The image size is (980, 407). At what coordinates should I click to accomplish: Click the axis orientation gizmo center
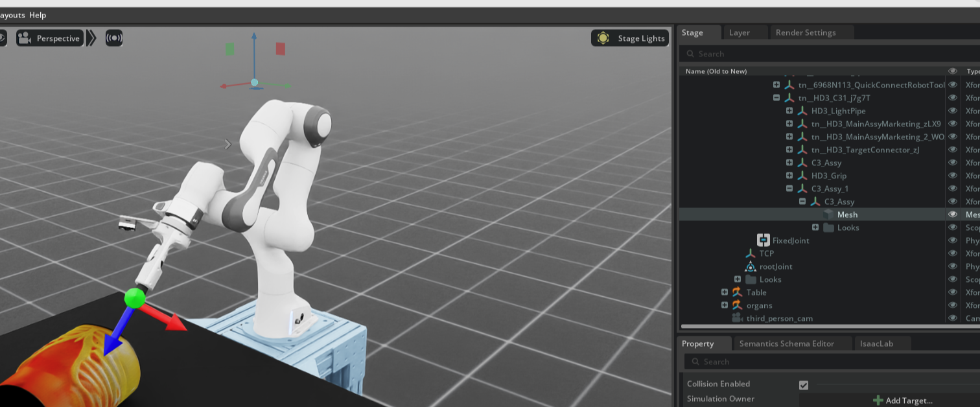click(x=254, y=82)
